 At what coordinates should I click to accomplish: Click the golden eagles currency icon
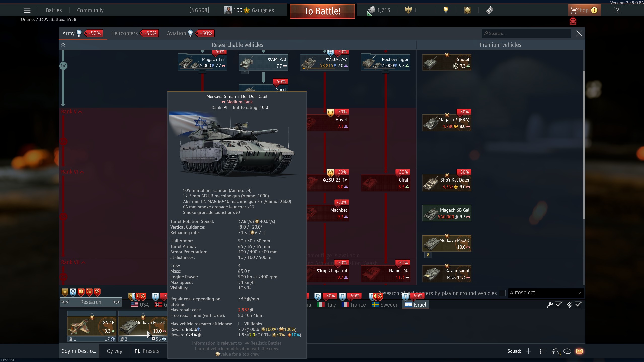(408, 10)
